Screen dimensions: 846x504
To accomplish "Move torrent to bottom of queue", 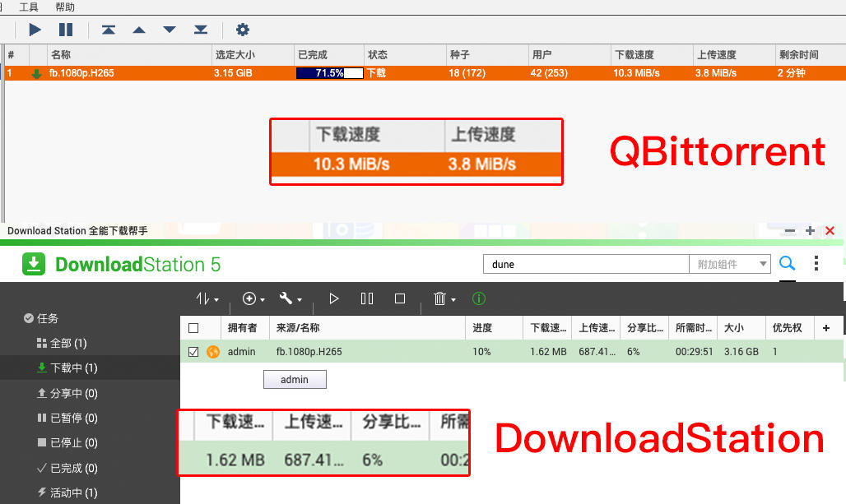I will (x=201, y=30).
